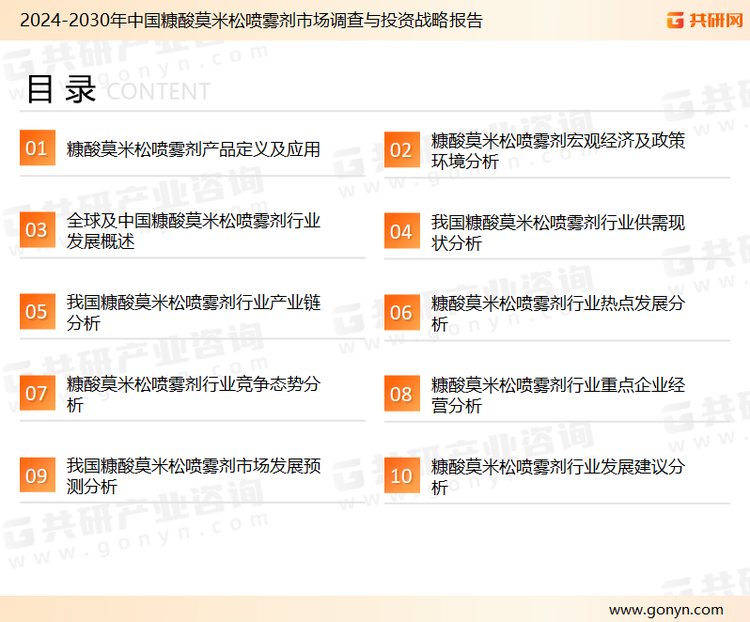Open chapter 糠酸莫米松喷雾剂宏观经济及政策环境分析

point(558,151)
